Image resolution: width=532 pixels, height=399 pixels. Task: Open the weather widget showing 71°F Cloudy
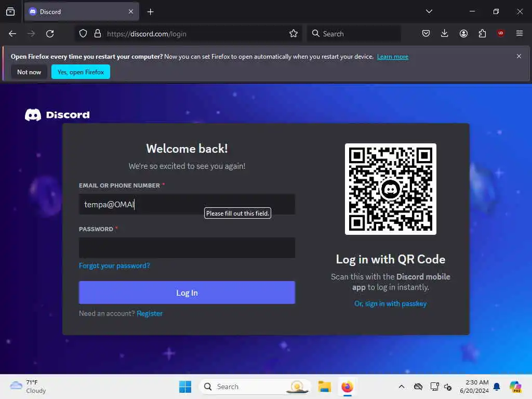click(x=28, y=387)
